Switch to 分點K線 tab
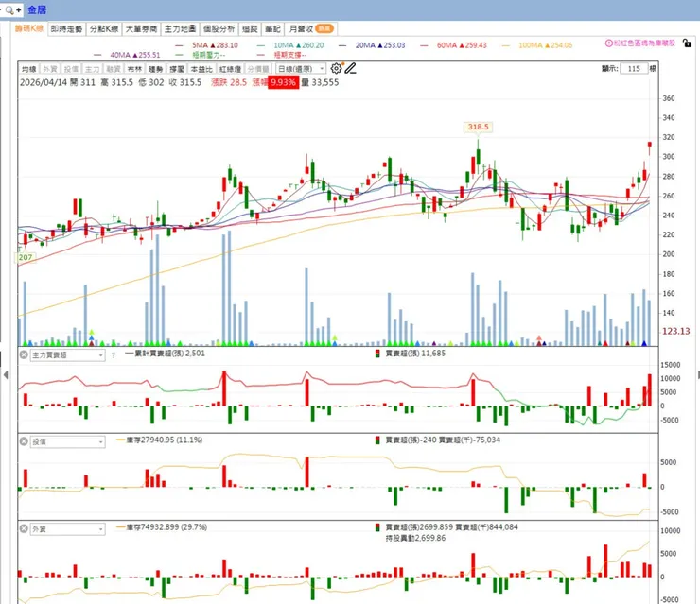The image size is (700, 604). (104, 29)
